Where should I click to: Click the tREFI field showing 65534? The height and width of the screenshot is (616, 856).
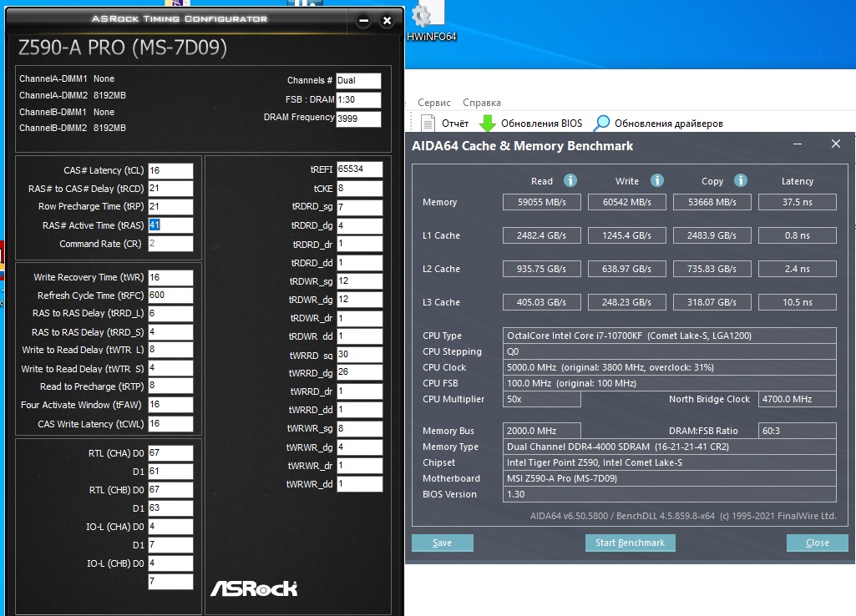359,169
